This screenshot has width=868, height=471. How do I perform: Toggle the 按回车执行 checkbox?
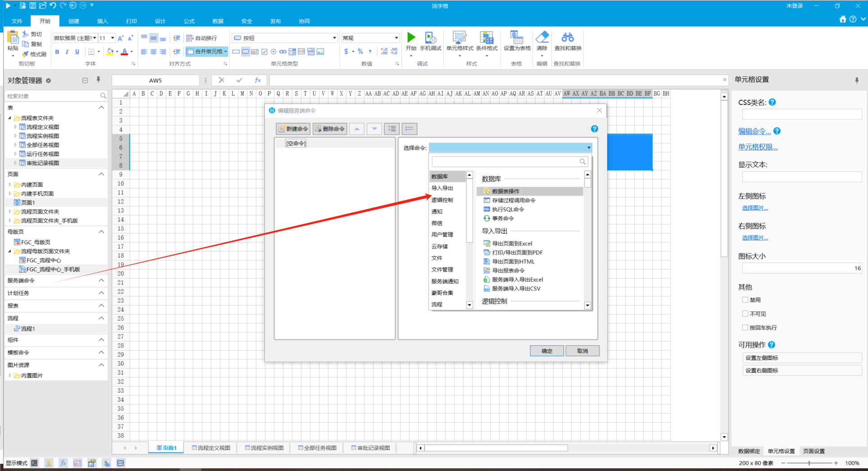[745, 328]
